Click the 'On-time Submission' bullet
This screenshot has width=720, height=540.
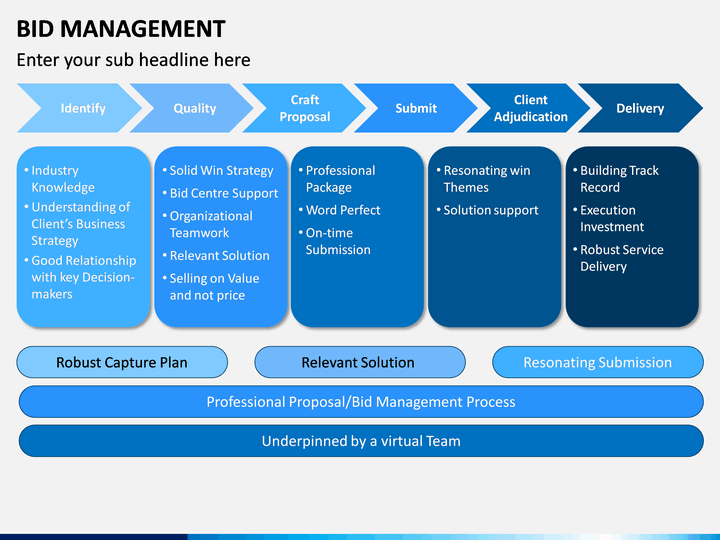(x=335, y=241)
